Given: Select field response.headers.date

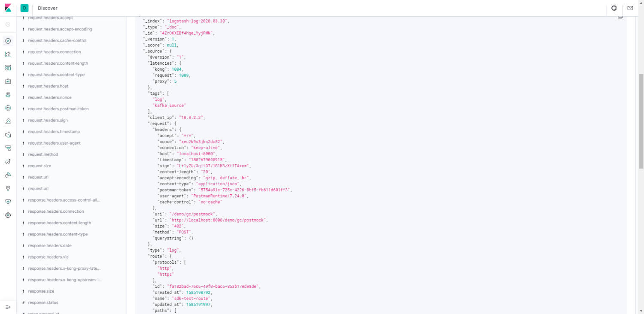Looking at the screenshot, I should coord(50,246).
